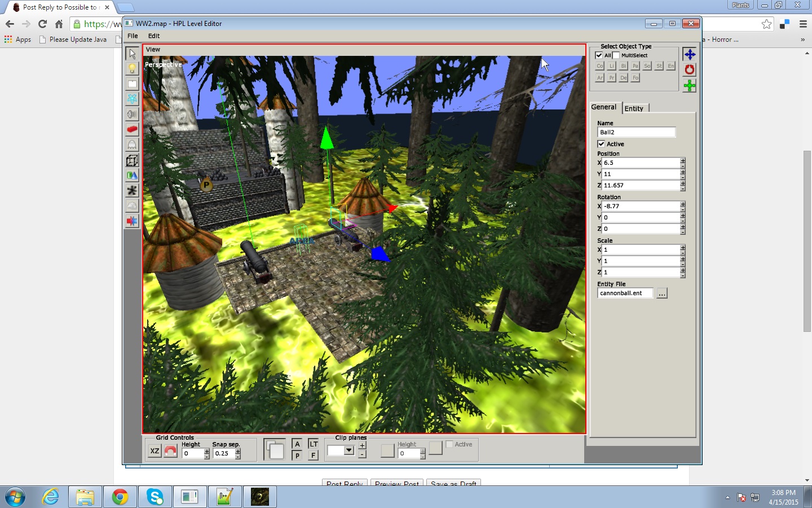The image size is (812, 508).
Task: Open the Clip planes dropdown
Action: 348,450
